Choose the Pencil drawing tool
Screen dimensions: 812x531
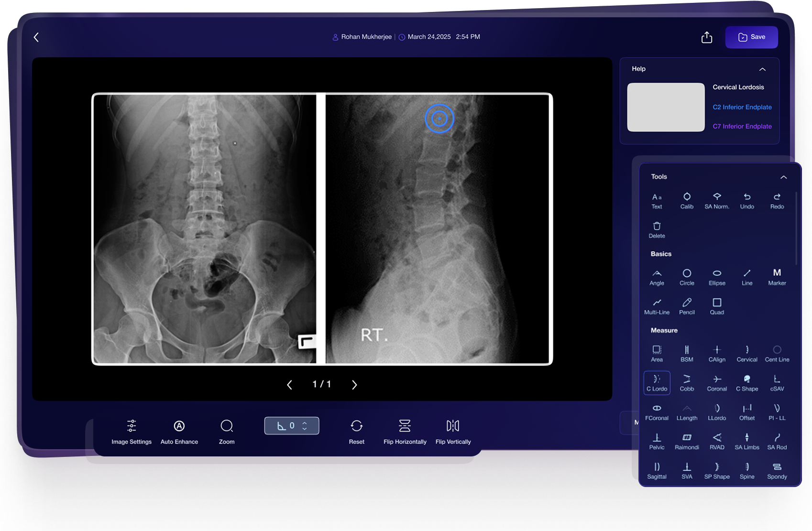coord(687,306)
